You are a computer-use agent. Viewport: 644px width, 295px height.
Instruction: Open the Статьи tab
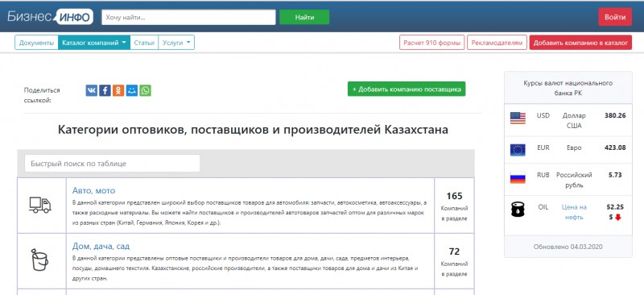click(x=144, y=43)
